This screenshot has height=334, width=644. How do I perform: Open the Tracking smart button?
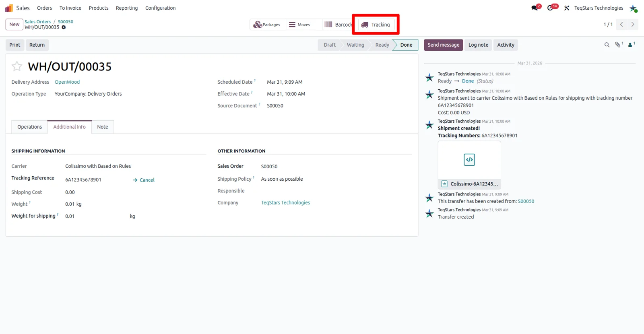pos(376,25)
